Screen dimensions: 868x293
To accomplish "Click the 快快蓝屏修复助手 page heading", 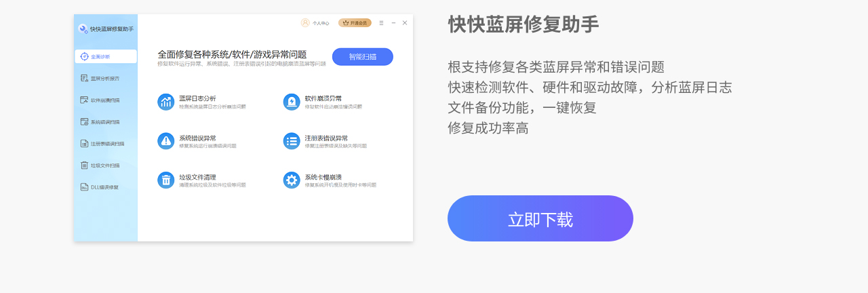I will 524,24.
